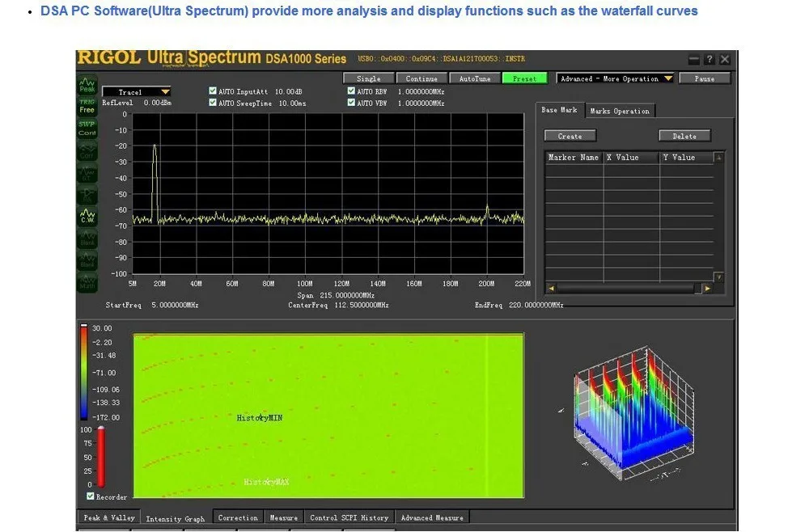This screenshot has width=809, height=532.
Task: Click the Pause button
Action: point(705,78)
